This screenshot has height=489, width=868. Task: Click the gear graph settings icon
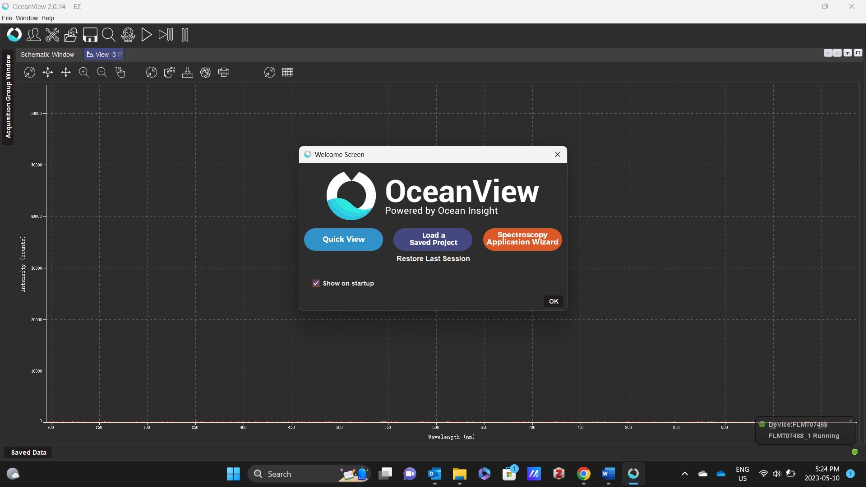tap(206, 72)
